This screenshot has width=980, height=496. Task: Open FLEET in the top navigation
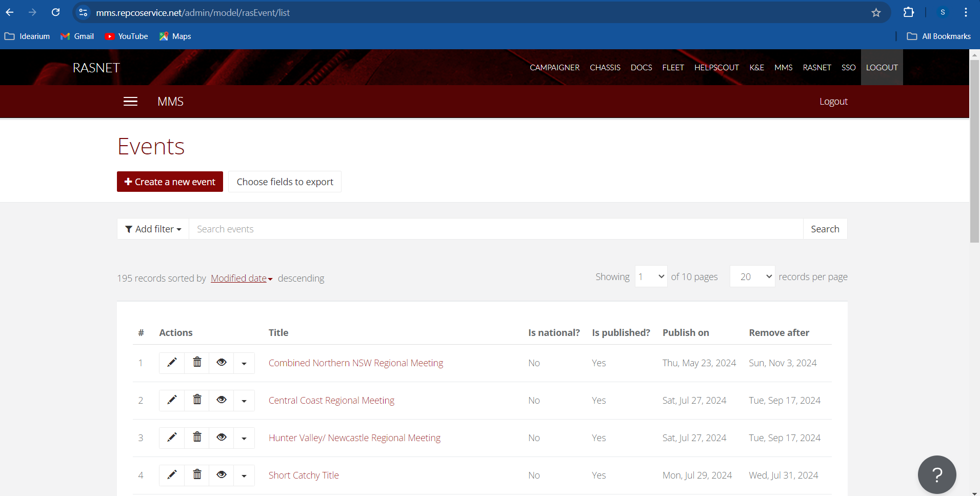coord(673,68)
